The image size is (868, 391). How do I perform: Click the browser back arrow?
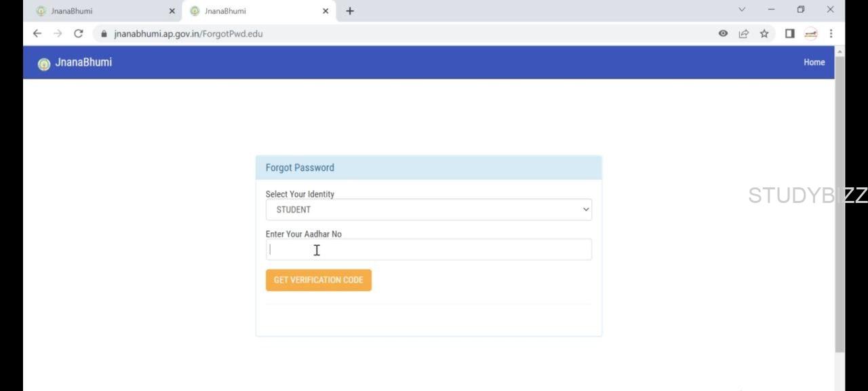(x=37, y=33)
